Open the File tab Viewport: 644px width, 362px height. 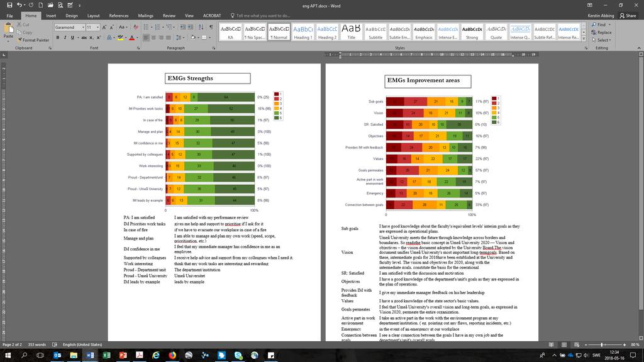coord(9,16)
